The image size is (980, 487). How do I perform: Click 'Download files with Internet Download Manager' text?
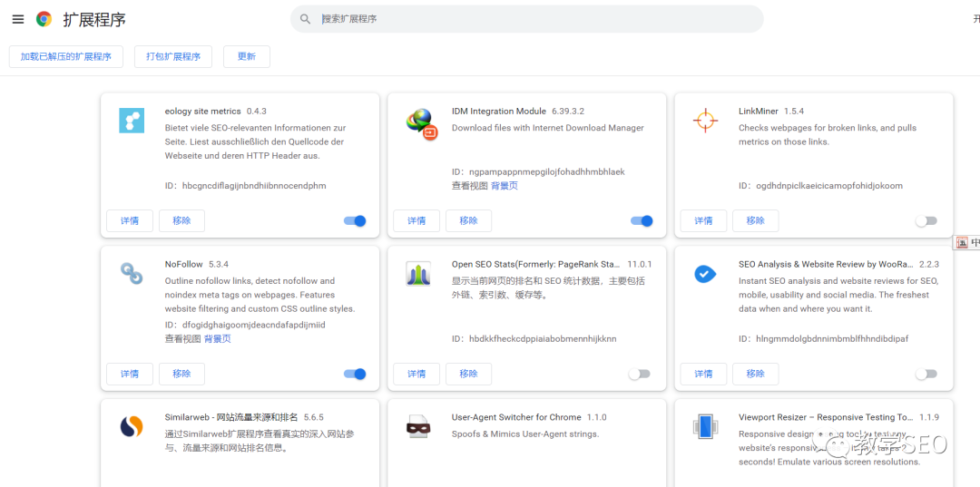coord(547,127)
